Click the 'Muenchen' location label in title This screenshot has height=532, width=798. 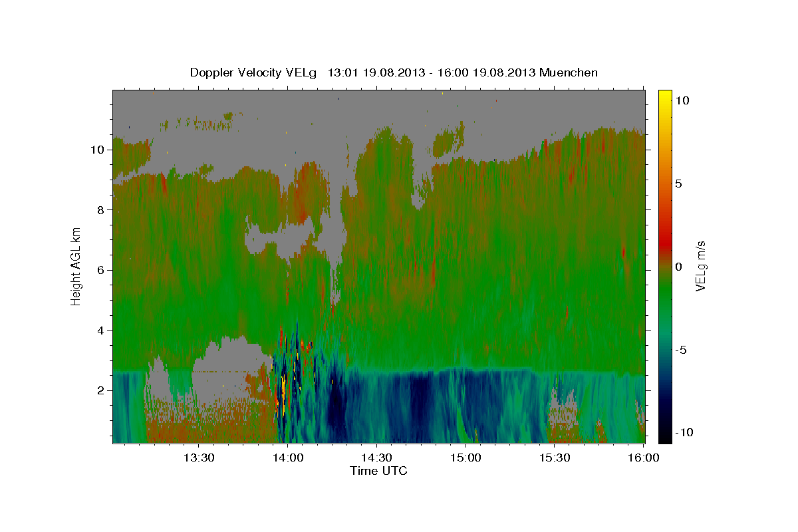(569, 72)
